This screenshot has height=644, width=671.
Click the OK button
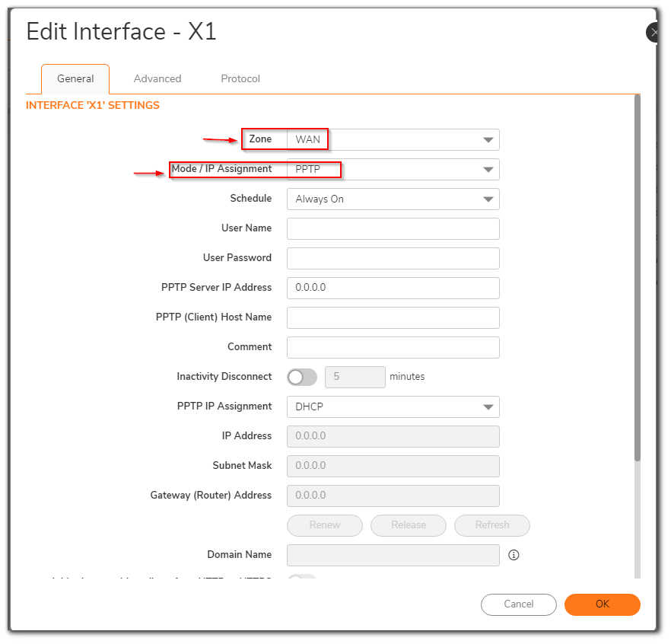point(602,604)
